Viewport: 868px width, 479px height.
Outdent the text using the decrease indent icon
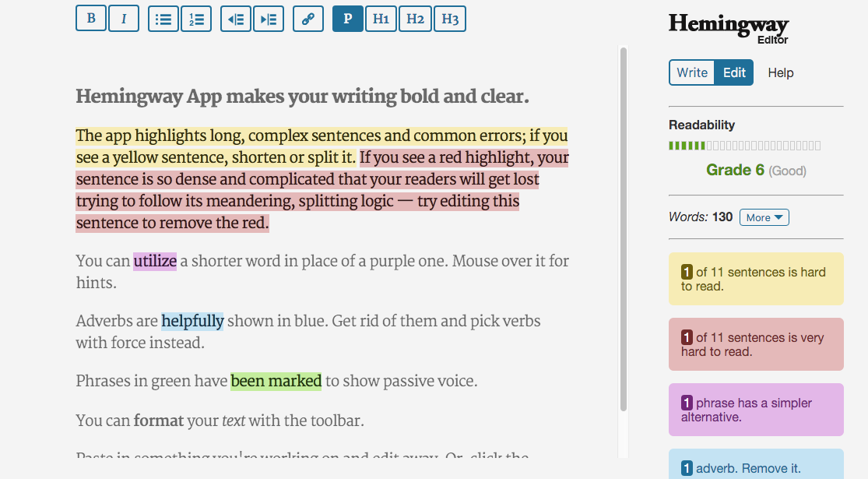coord(236,19)
